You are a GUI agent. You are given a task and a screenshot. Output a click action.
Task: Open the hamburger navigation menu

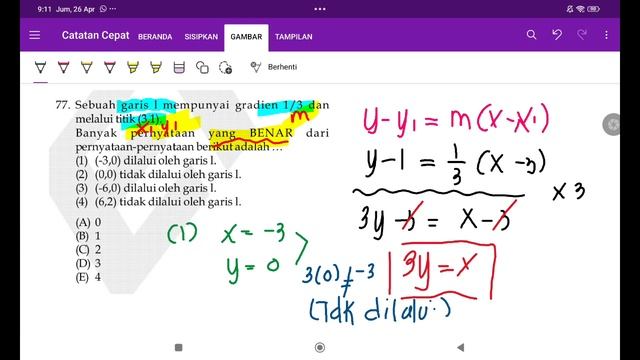35,35
